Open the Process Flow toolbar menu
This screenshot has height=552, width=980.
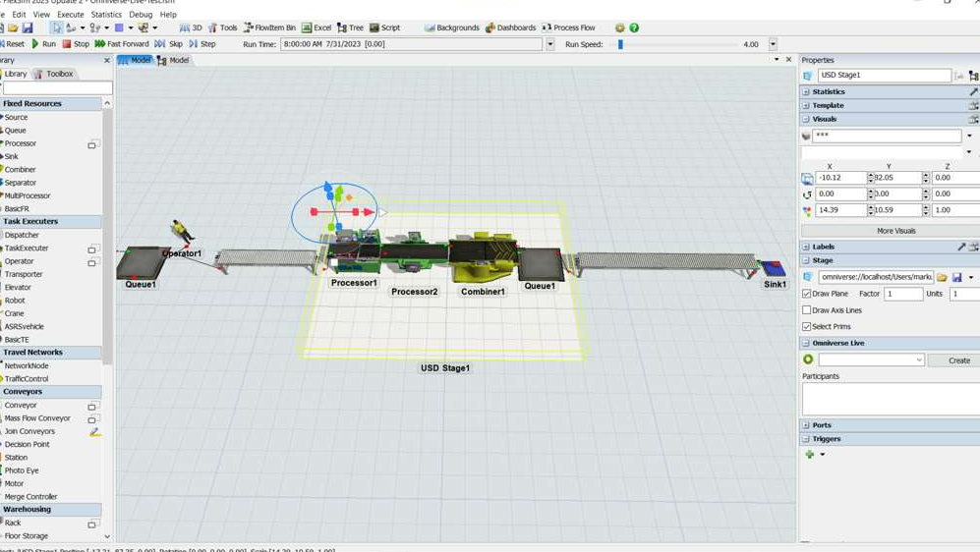pyautogui.click(x=568, y=28)
